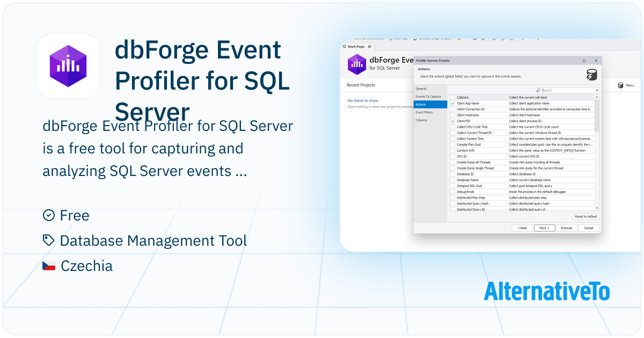Switch to the Columns page
This screenshot has width=644, height=338.
pos(430,120)
